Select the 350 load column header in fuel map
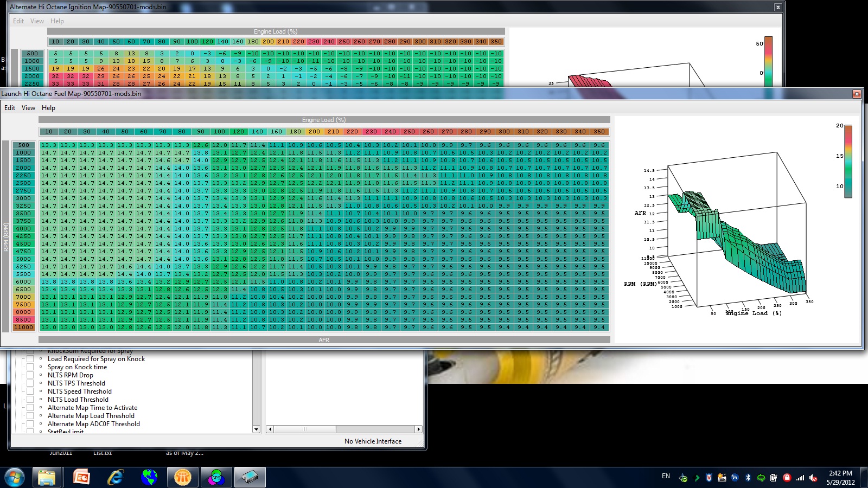The image size is (868, 488). 599,132
